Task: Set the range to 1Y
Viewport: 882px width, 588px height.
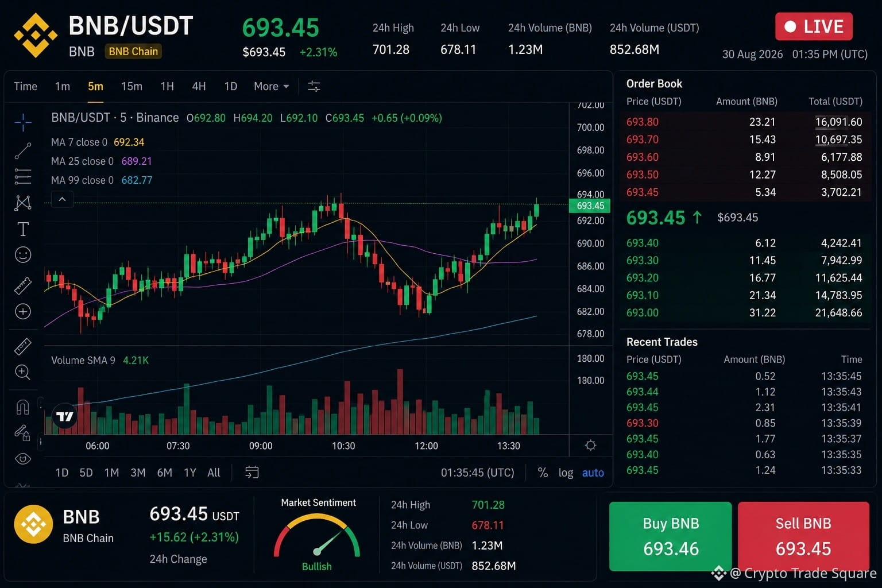Action: pyautogui.click(x=190, y=473)
